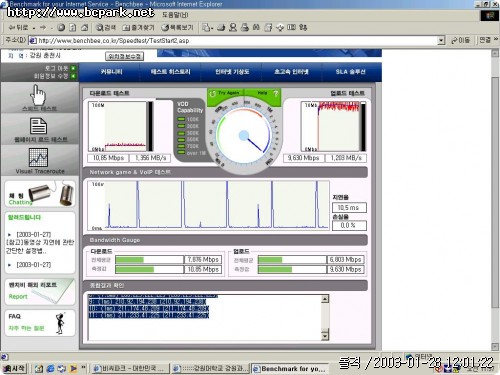Click the Start button on taskbar

click(x=14, y=368)
